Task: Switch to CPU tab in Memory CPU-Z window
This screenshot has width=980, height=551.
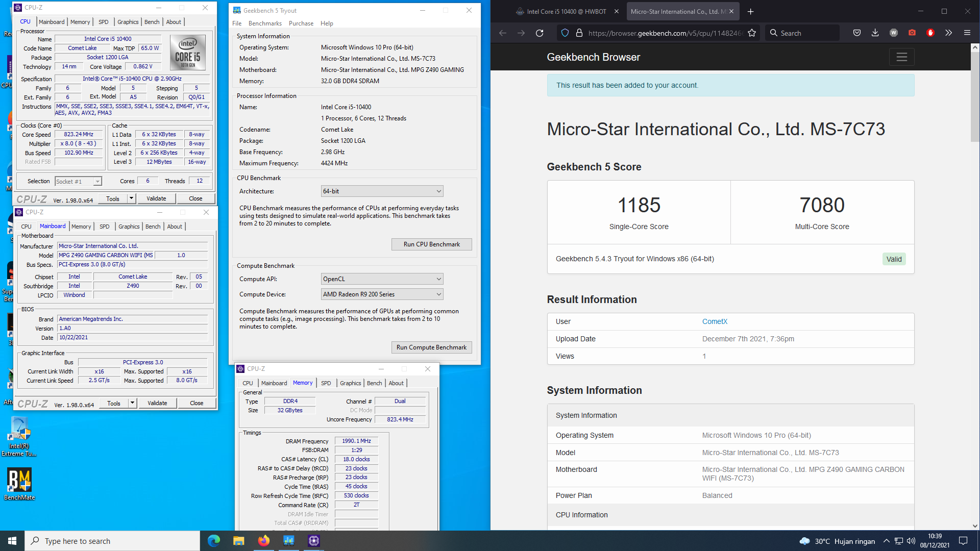Action: pyautogui.click(x=248, y=383)
